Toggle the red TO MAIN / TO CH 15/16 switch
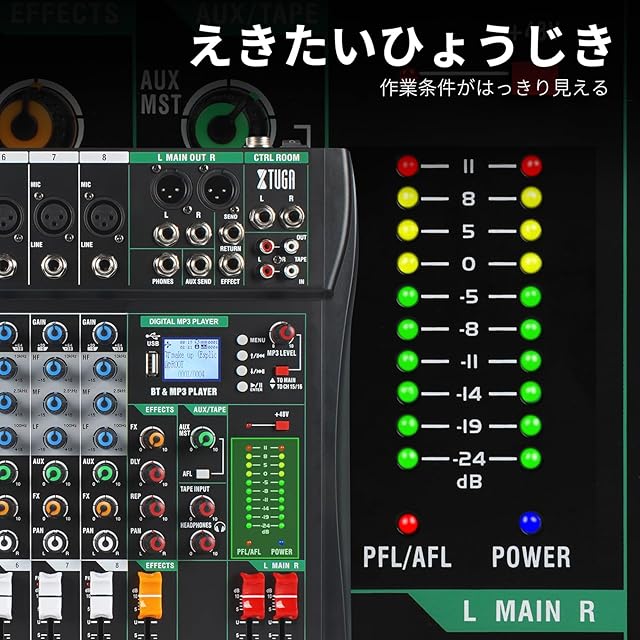 (x=282, y=371)
